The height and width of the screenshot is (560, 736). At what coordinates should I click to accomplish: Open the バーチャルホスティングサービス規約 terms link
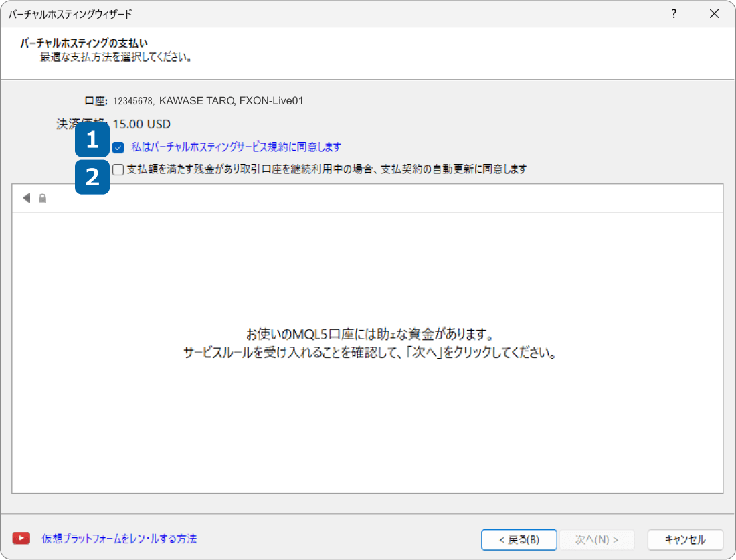coord(236,147)
